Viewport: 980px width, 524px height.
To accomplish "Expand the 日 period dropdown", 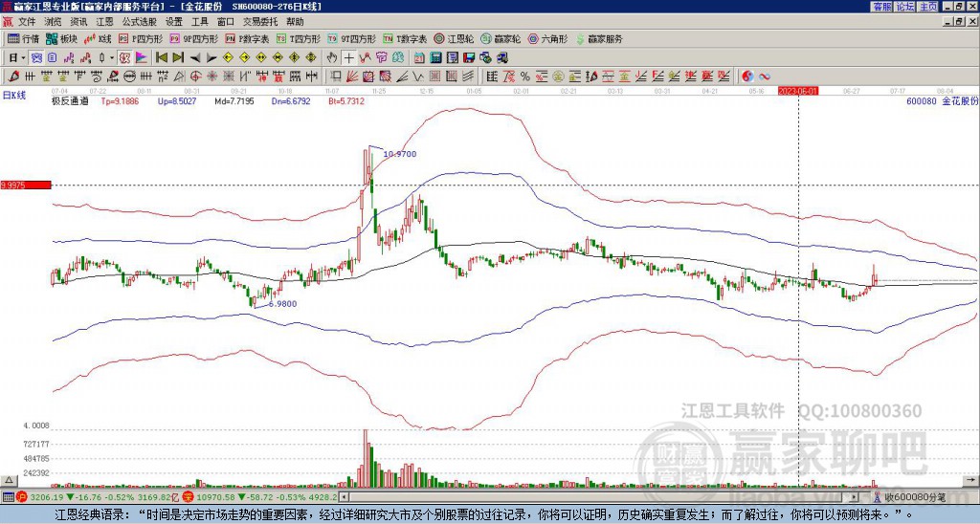I will point(23,58).
